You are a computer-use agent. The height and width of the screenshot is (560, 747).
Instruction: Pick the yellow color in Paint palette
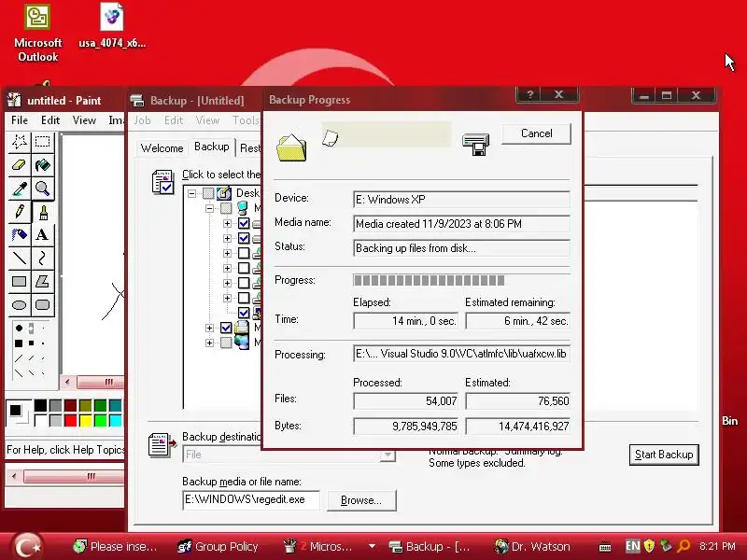85,421
